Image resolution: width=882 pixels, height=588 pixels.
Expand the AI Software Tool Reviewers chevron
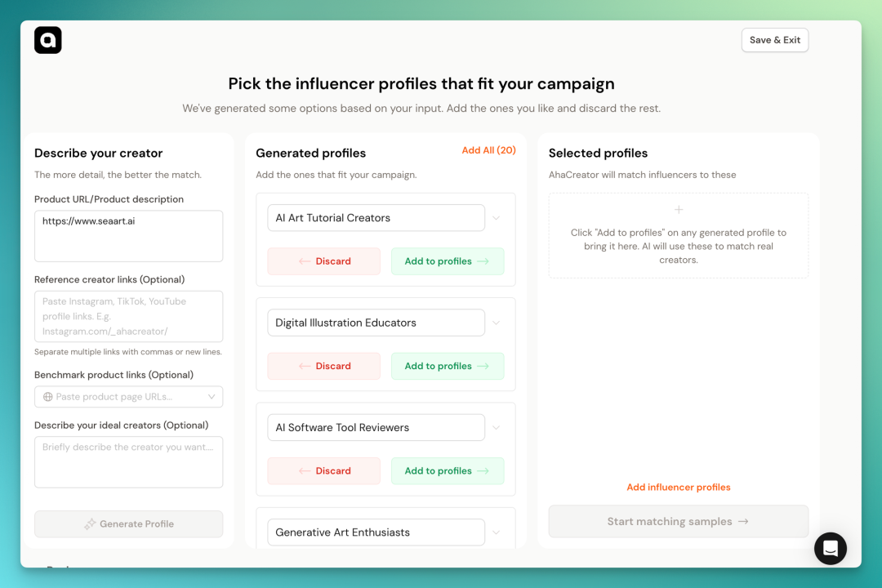tap(497, 428)
